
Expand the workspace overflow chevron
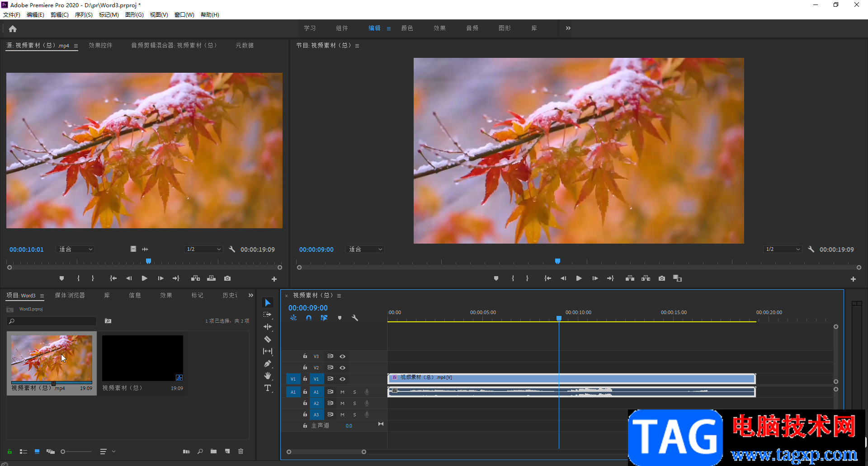tap(568, 28)
